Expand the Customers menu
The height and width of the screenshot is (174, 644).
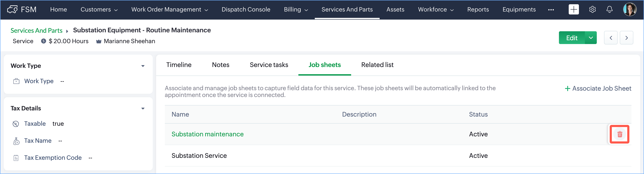99,10
